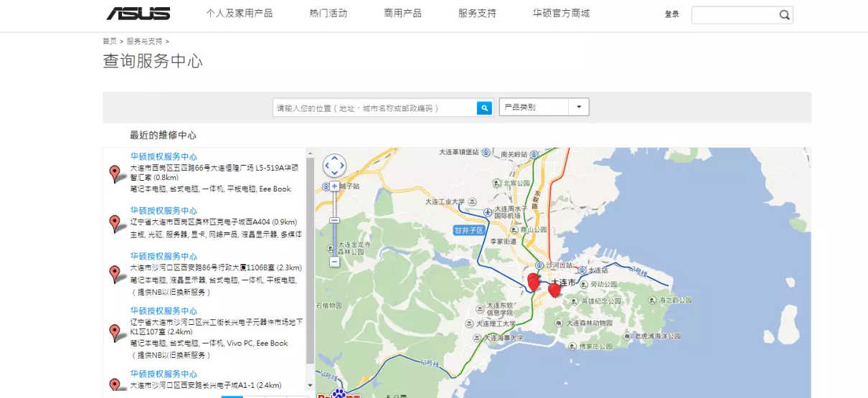Viewport: 868px width, 398px height.
Task: Click the airport icon at 大连周水子国际机场
Action: point(488,213)
